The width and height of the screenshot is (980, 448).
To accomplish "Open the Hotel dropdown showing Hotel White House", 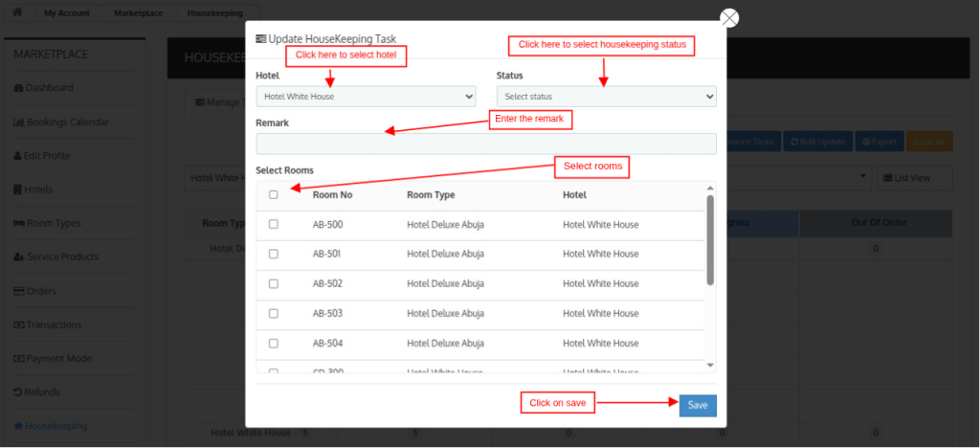I will [366, 97].
